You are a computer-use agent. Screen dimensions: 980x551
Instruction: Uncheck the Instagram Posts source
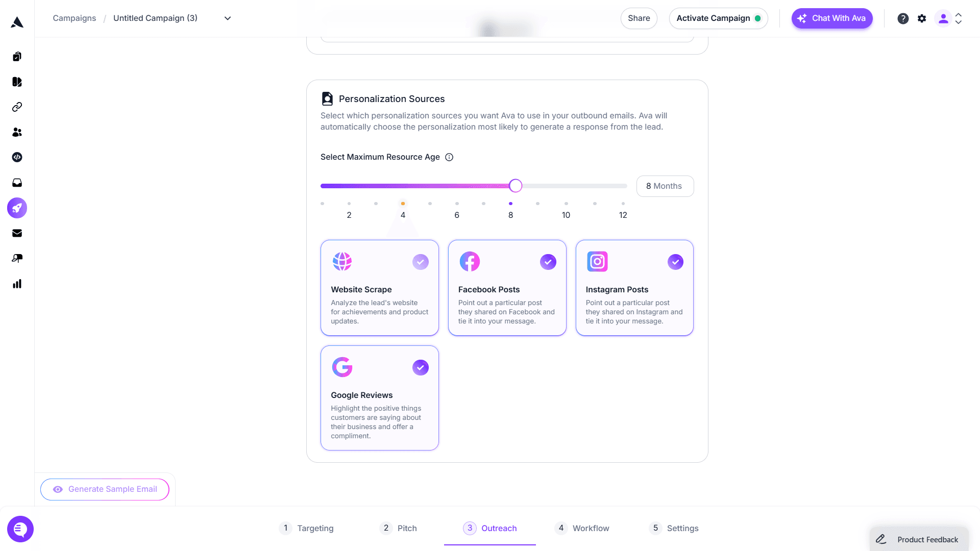(675, 262)
